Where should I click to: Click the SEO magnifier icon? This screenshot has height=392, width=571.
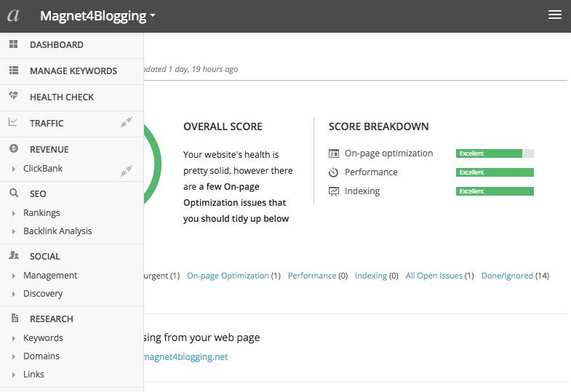coord(14,193)
